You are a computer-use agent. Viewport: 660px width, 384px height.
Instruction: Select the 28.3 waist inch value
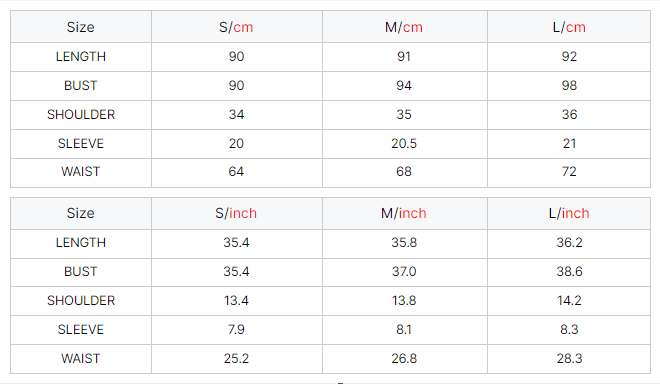(x=569, y=359)
